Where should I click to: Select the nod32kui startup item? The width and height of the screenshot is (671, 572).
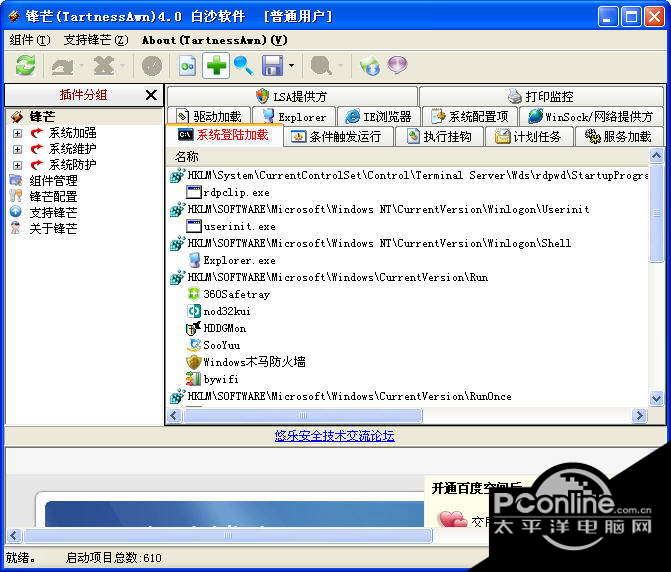227,311
